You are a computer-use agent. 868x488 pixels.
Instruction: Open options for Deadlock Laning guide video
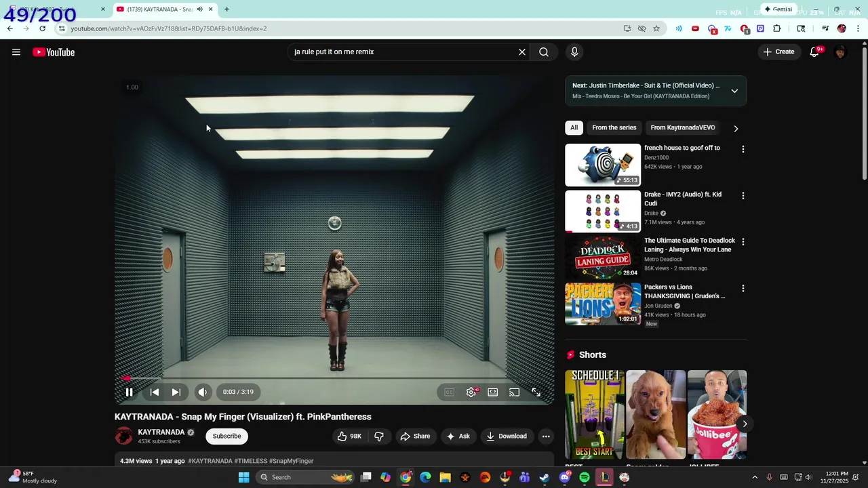click(743, 242)
